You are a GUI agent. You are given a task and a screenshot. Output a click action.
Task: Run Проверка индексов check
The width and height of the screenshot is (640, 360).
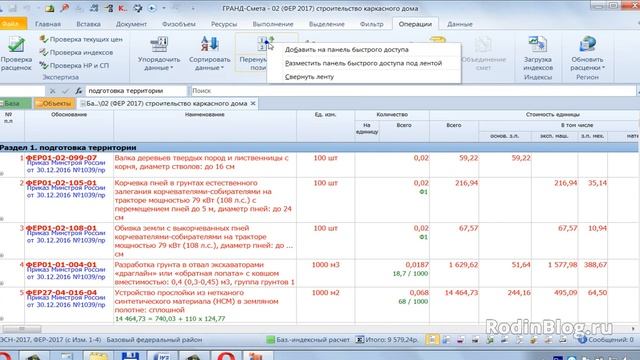76,53
